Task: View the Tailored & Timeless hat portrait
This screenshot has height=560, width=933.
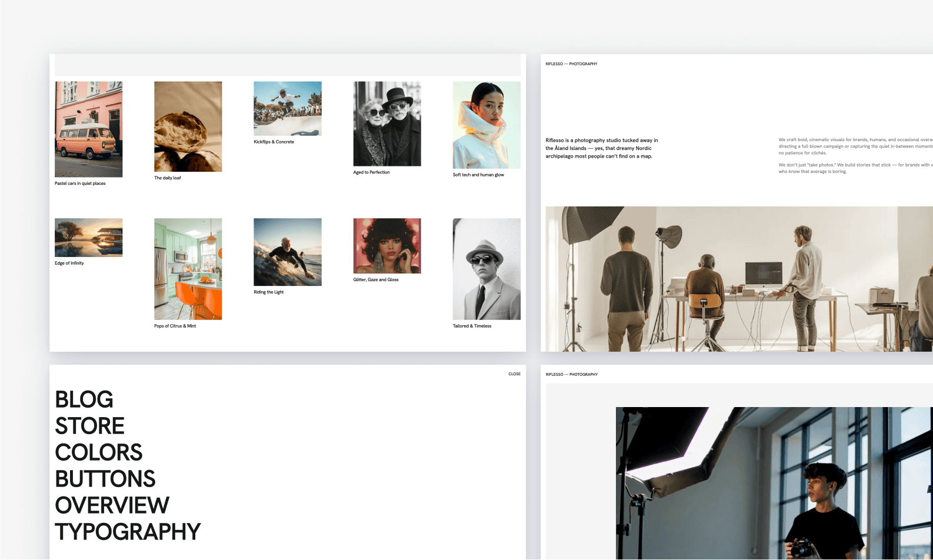Action: (486, 269)
